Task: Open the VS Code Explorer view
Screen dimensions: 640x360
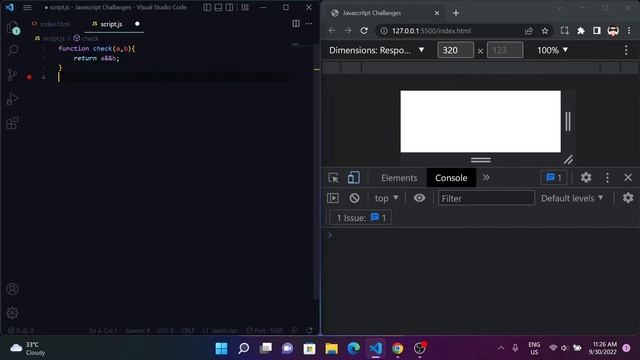Action: [x=13, y=28]
